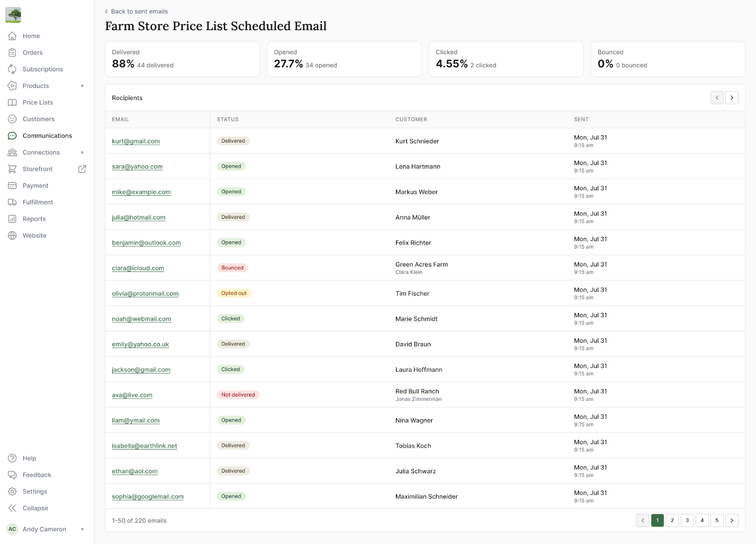Viewport: 756px width, 544px height.
Task: Go to next recipients page, top arrow
Action: [x=732, y=98]
